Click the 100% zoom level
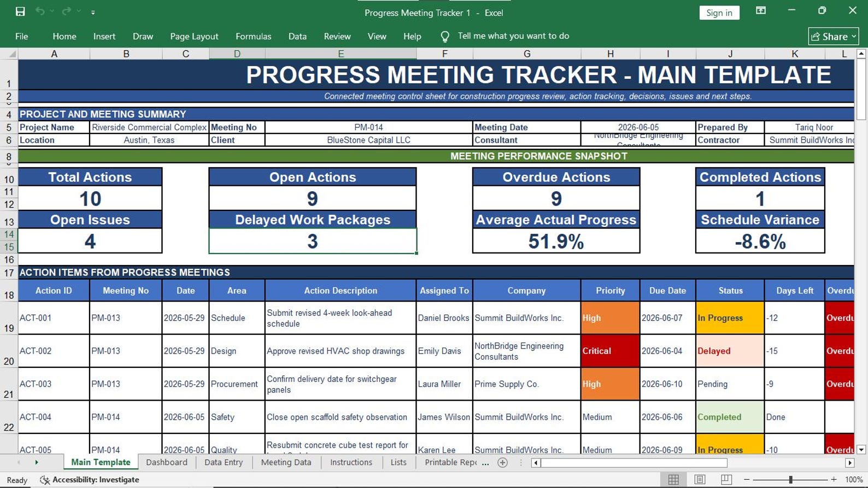This screenshot has height=488, width=868. [854, 479]
